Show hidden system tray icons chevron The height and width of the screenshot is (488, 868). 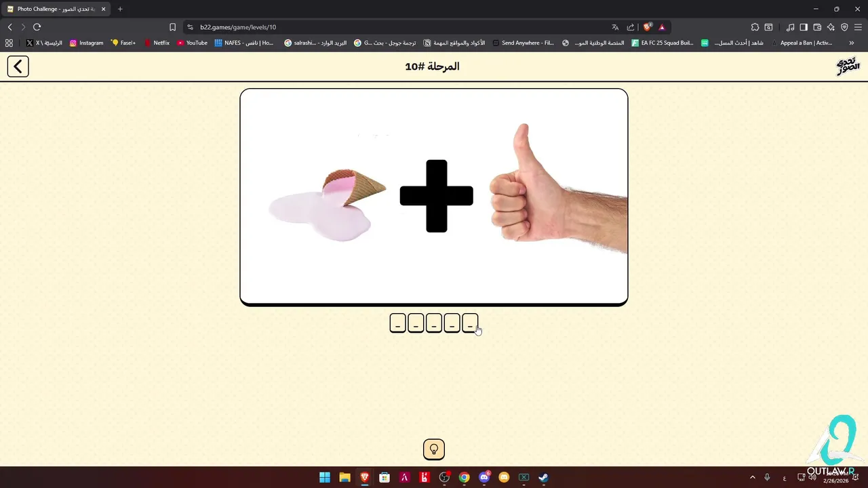(752, 477)
